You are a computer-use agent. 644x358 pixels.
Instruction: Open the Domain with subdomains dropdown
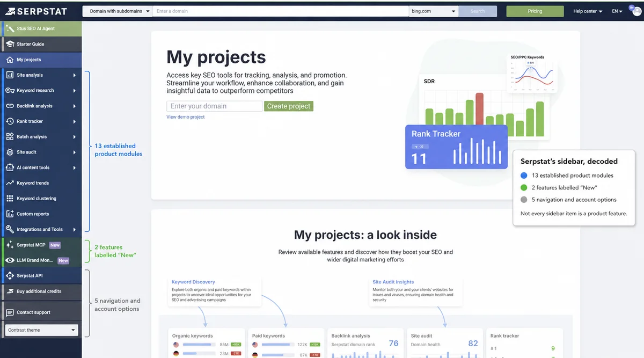pyautogui.click(x=118, y=11)
